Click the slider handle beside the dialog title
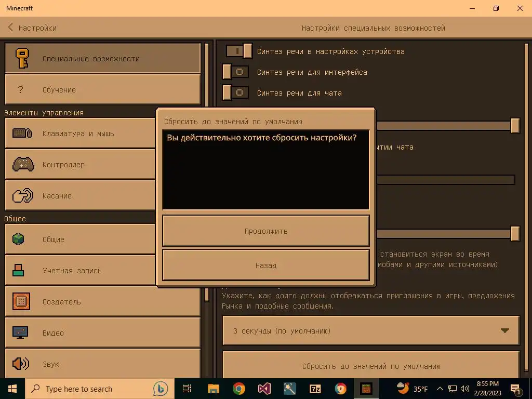 (515, 126)
